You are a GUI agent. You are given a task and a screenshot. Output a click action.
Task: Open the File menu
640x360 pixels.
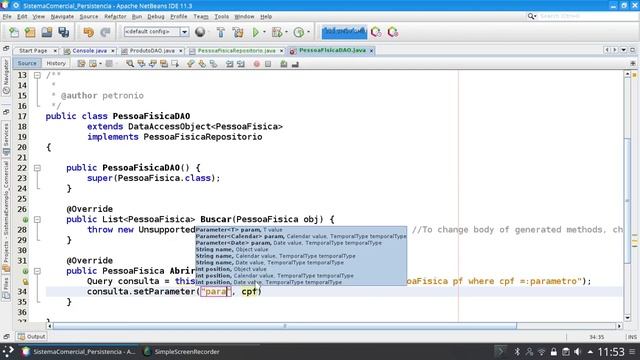point(7,17)
